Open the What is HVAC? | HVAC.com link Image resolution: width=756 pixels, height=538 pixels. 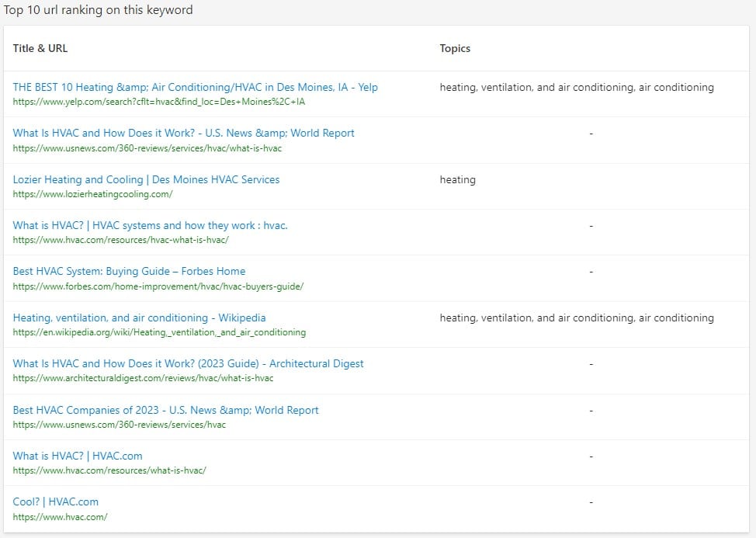point(78,456)
